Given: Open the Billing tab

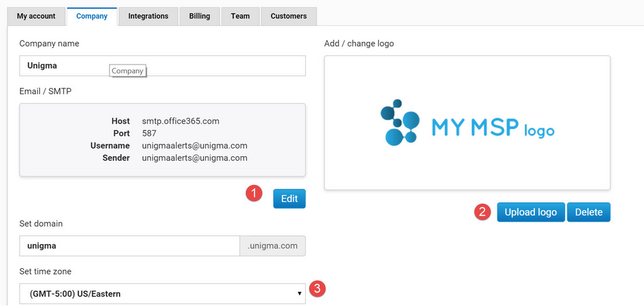Looking at the screenshot, I should click(x=199, y=17).
